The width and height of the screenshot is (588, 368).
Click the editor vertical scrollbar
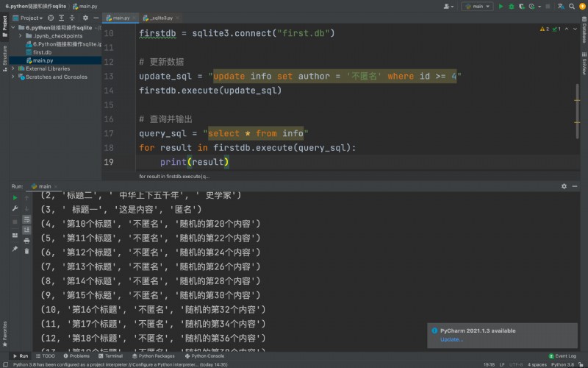pyautogui.click(x=577, y=111)
